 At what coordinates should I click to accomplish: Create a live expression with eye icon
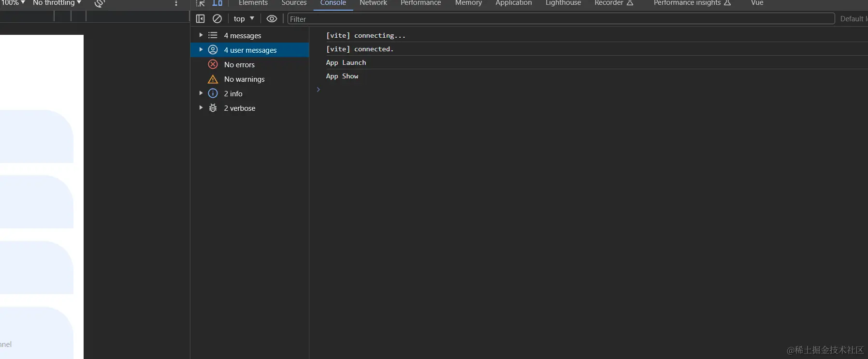coord(272,19)
